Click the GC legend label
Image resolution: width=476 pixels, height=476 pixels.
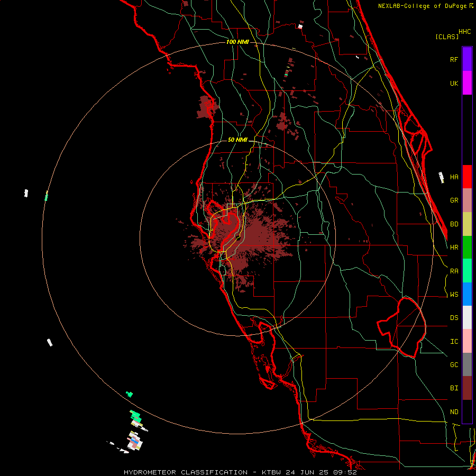[454, 365]
